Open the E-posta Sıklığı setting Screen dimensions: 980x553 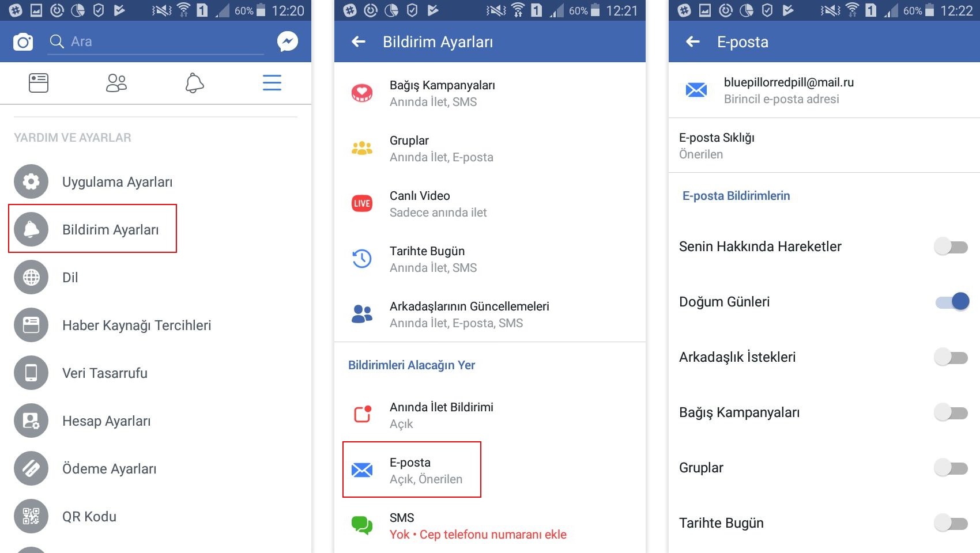pyautogui.click(x=824, y=146)
